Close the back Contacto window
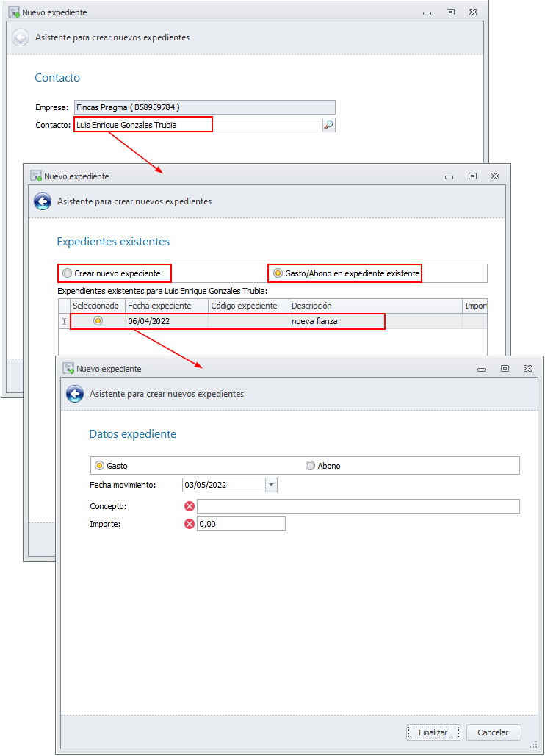Screen dimensions: 545x756 (x=473, y=12)
